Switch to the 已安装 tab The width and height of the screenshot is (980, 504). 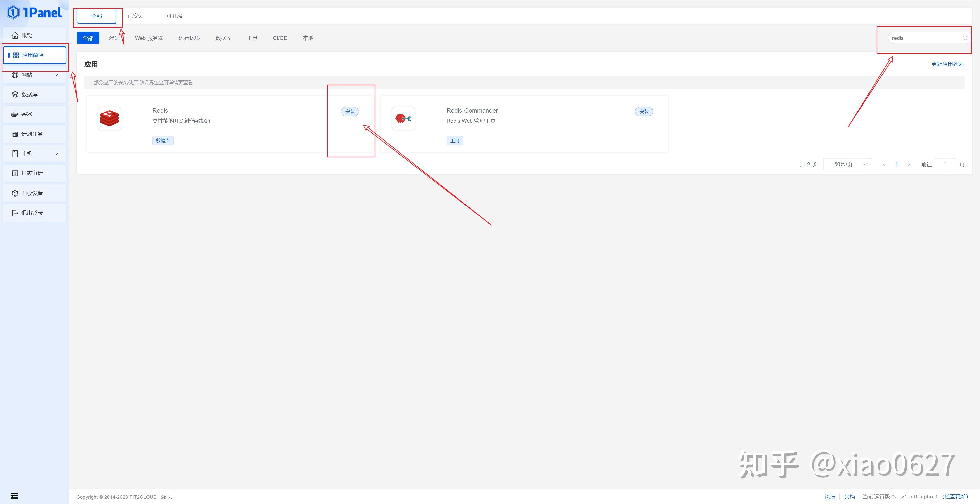point(136,16)
